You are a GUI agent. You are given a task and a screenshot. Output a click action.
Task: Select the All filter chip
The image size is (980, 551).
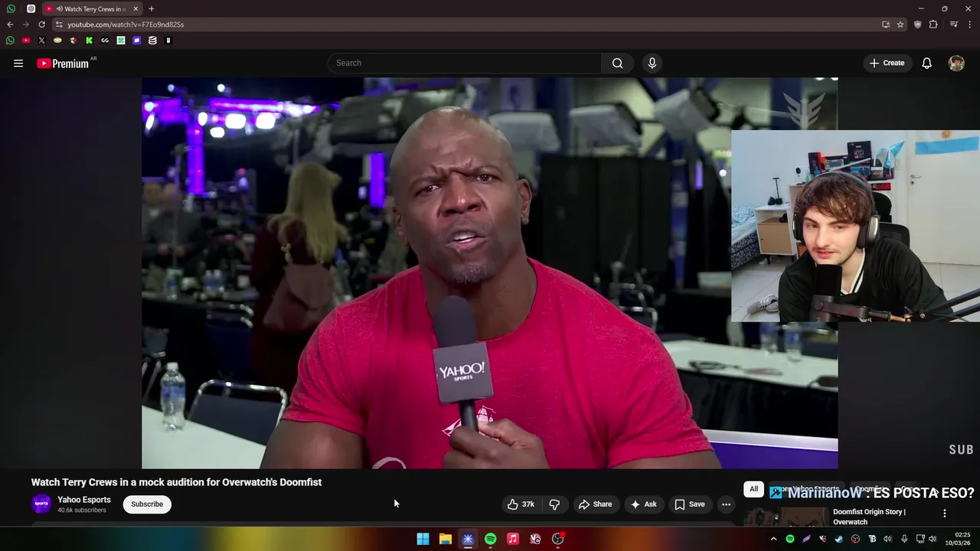tap(753, 489)
